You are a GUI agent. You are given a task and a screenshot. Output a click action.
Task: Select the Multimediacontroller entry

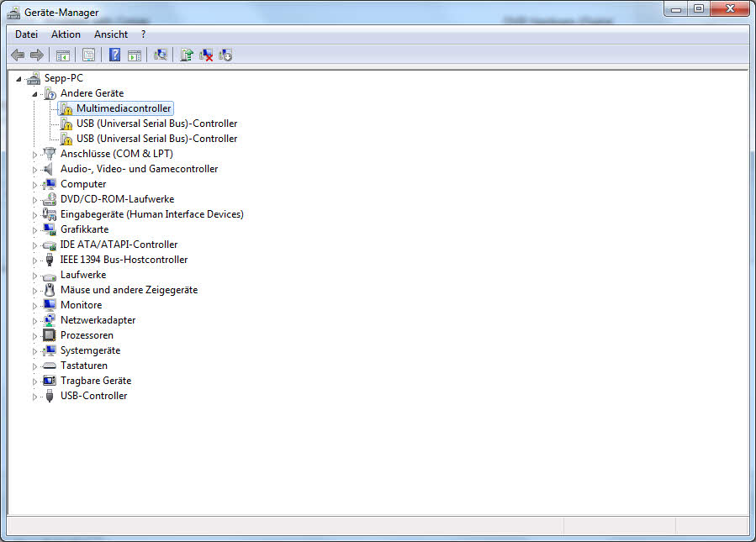124,108
